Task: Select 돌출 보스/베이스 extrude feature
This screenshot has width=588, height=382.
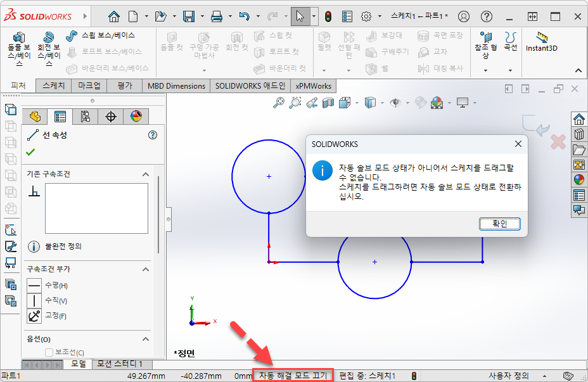Action: point(19,49)
